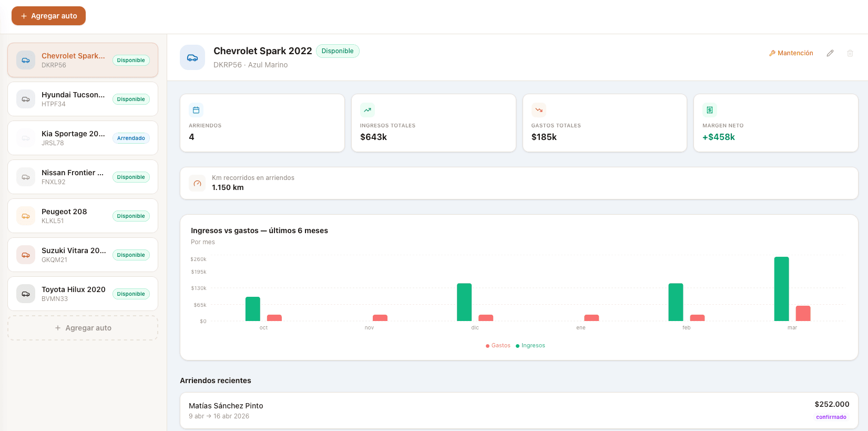Click the 1.150 km distance value

point(228,187)
